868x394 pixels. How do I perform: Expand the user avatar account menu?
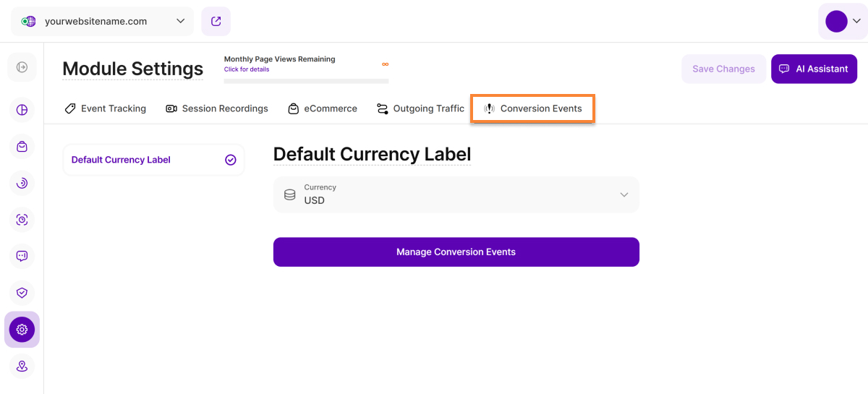[x=843, y=21]
